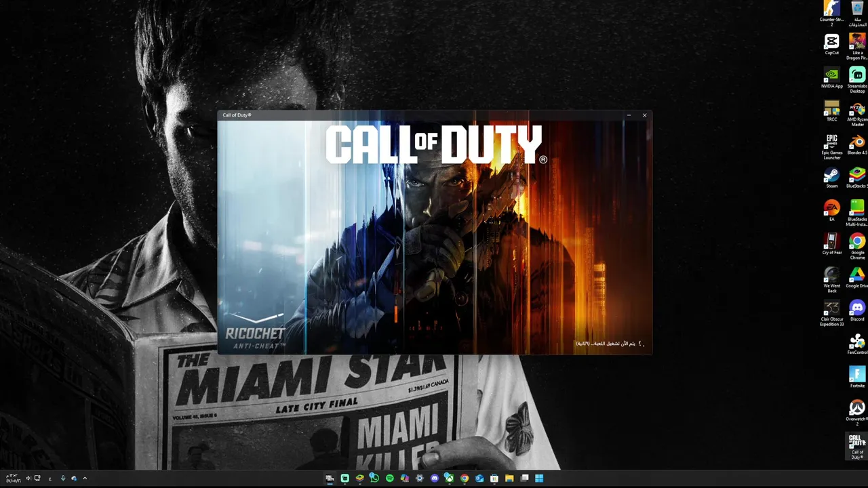Viewport: 868px width, 488px height.
Task: Open volume control in system tray
Action: point(28,478)
